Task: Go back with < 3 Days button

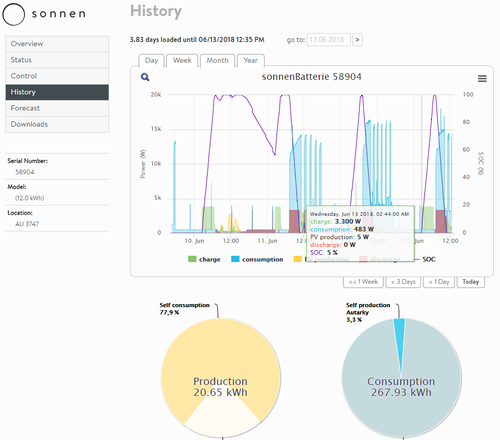Action: (x=403, y=282)
